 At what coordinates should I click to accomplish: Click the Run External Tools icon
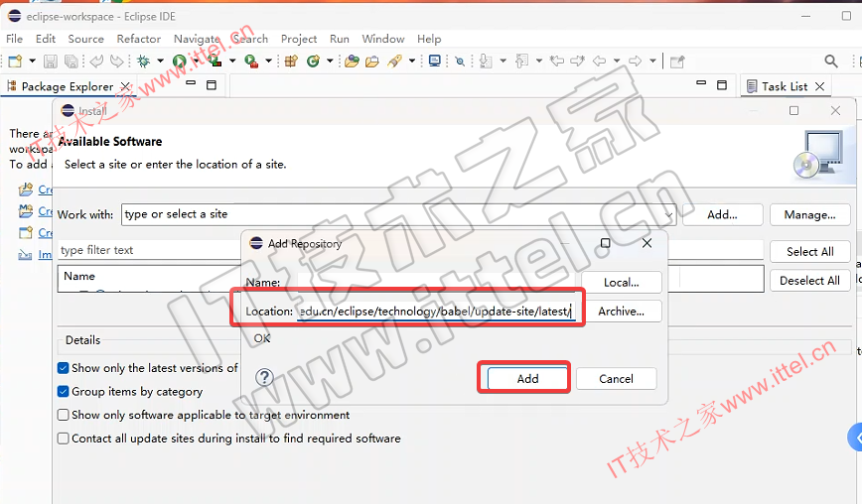251,61
